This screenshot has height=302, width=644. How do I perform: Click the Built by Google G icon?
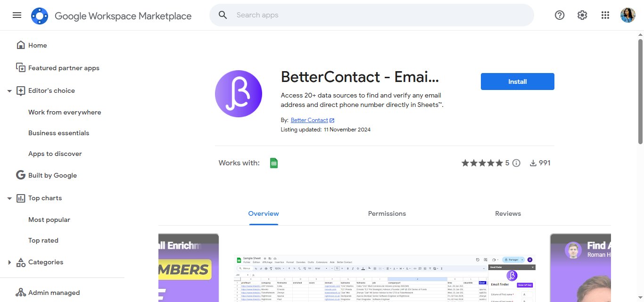coord(21,175)
